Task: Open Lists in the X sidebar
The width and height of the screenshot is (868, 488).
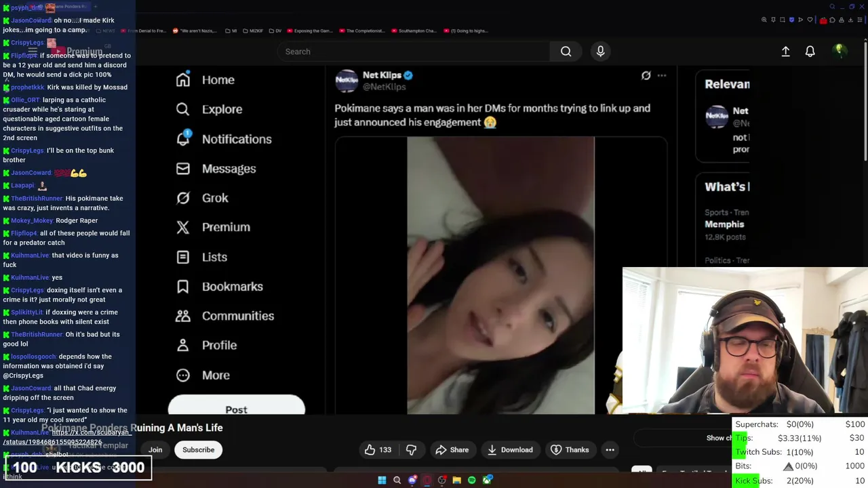Action: pos(201,257)
